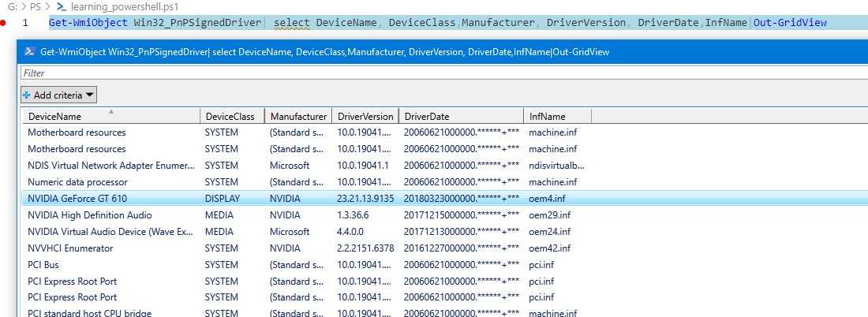The height and width of the screenshot is (317, 868).
Task: Select the NVIDIA GeForce GT 610 row
Action: click(x=77, y=199)
